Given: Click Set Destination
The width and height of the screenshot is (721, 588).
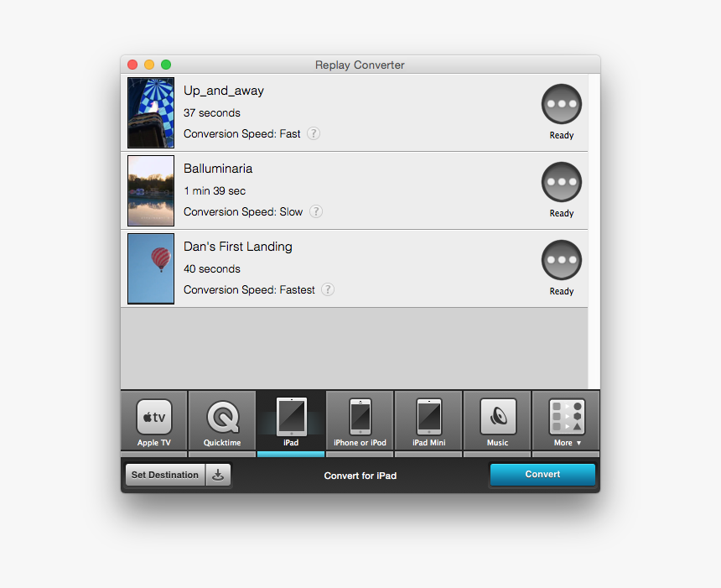Looking at the screenshot, I should point(164,475).
